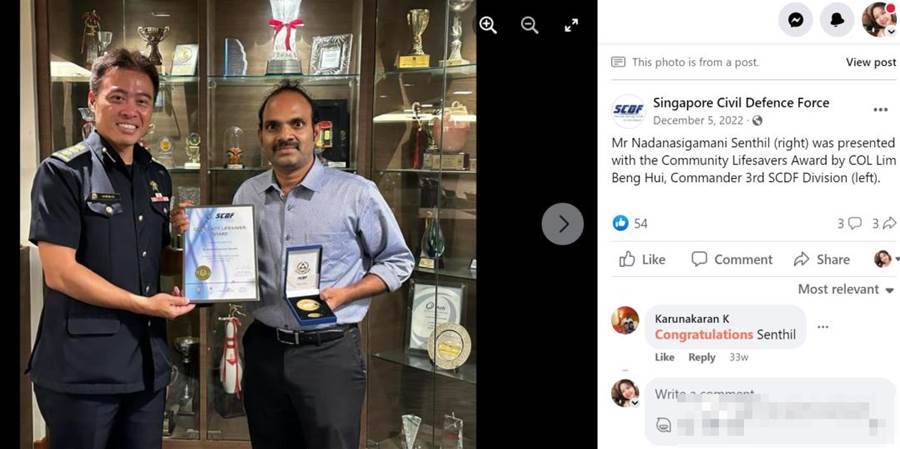Image resolution: width=900 pixels, height=449 pixels.
Task: Like Karunakaran K's comment
Action: click(664, 357)
